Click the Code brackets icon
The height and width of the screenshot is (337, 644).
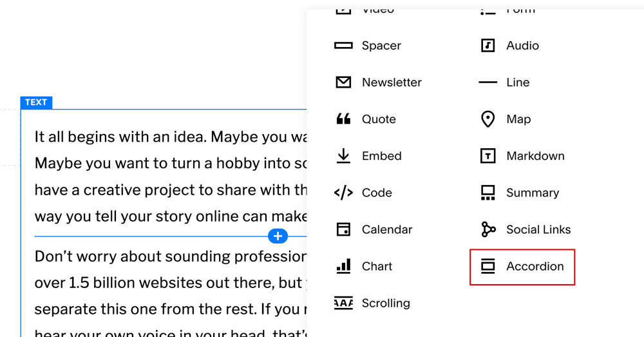[x=343, y=193]
